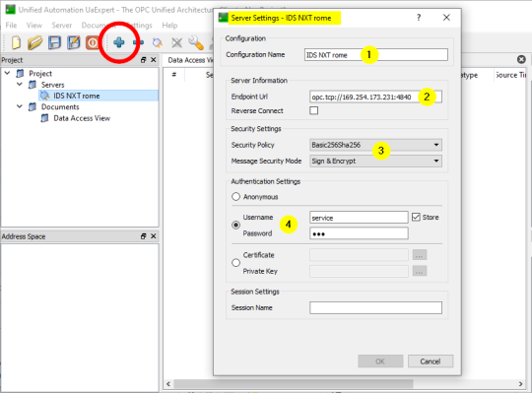The height and width of the screenshot is (393, 532).
Task: Open the File menu
Action: coord(11,26)
